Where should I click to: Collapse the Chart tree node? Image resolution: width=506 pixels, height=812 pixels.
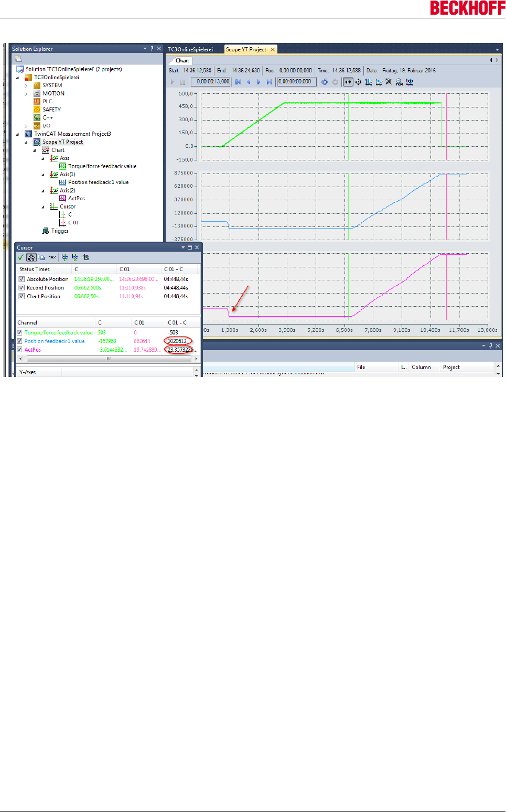(x=35, y=150)
